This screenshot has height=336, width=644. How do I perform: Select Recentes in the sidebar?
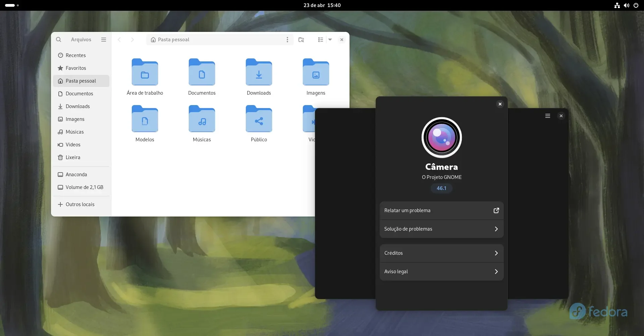point(81,55)
